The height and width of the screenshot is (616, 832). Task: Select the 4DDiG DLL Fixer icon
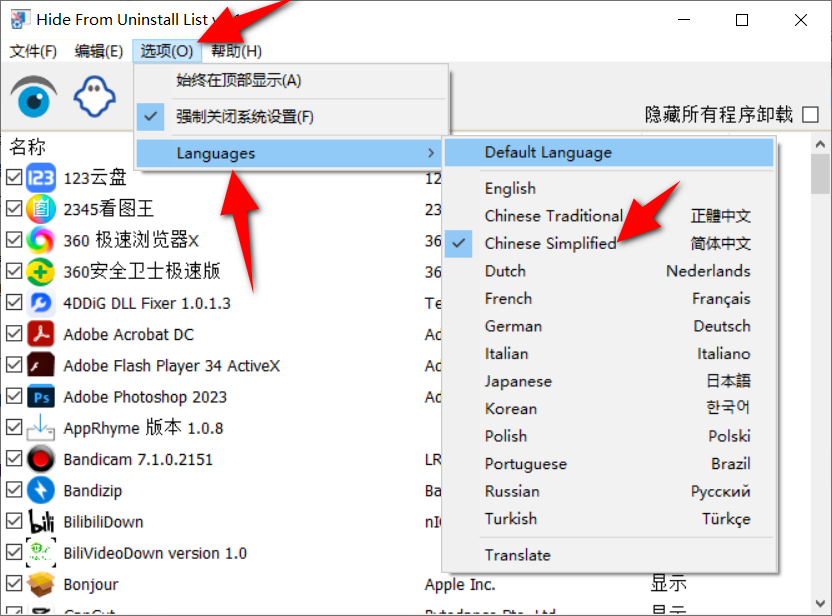pos(41,303)
